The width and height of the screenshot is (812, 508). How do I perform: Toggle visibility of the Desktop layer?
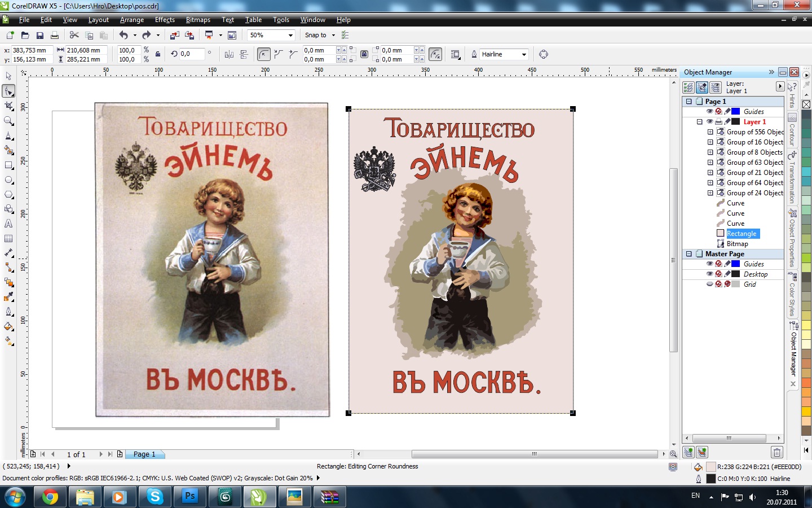[x=710, y=274]
